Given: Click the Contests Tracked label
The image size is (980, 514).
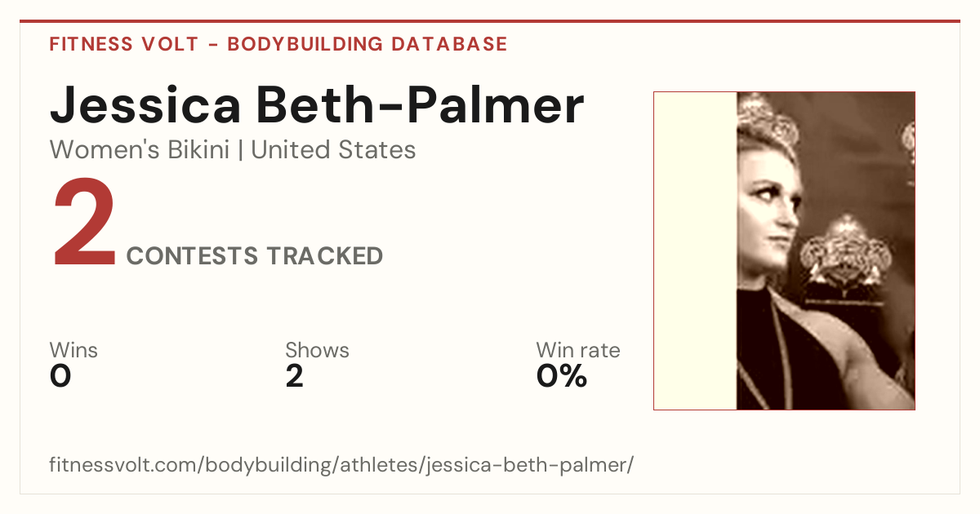Looking at the screenshot, I should pyautogui.click(x=255, y=256).
